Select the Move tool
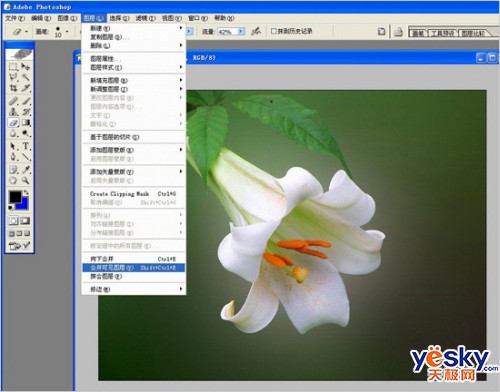Image resolution: width=500 pixels, height=392 pixels. pos(26,66)
